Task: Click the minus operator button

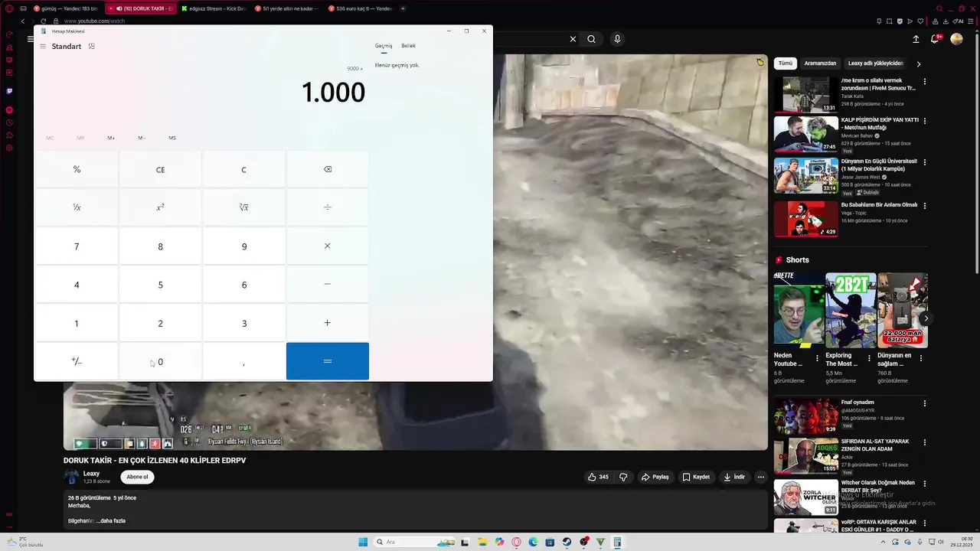Action: click(x=327, y=285)
